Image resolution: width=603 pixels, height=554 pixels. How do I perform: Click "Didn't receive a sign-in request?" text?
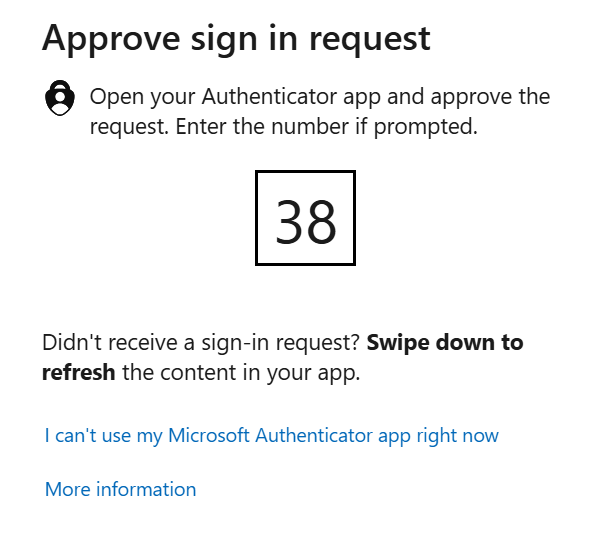coord(201,343)
